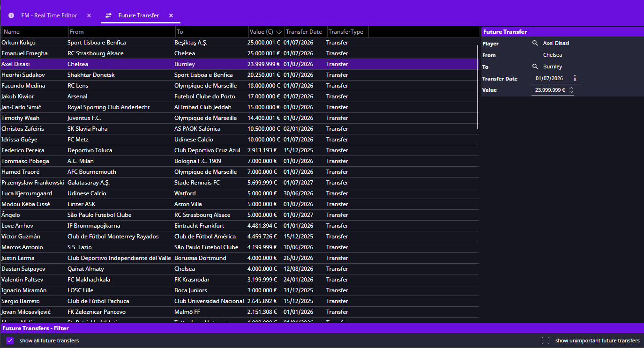Click the Value column sort arrow
The width and height of the screenshot is (644, 348).
click(279, 32)
